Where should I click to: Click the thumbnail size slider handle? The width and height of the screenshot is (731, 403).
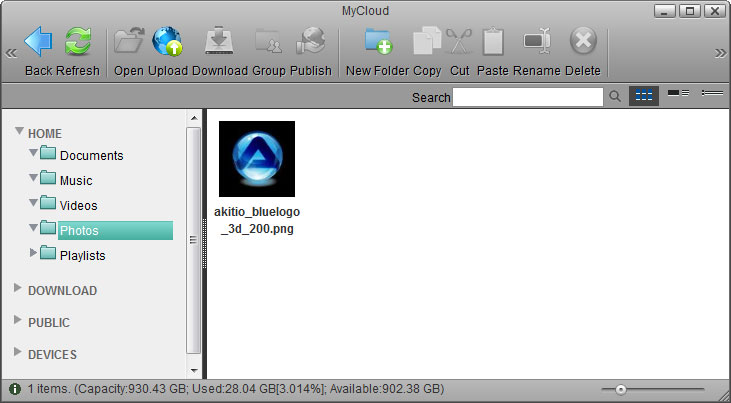pos(621,389)
